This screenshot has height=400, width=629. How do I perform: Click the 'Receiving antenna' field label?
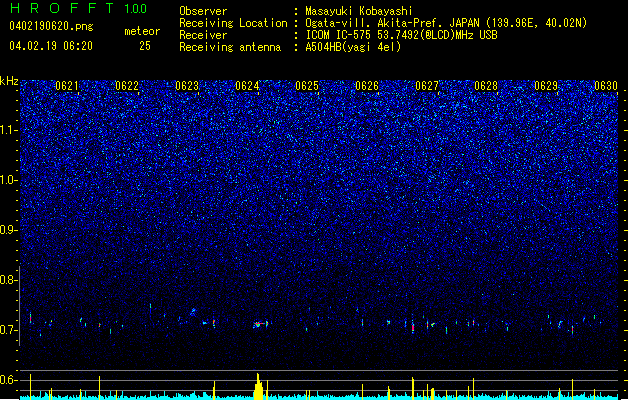point(230,47)
